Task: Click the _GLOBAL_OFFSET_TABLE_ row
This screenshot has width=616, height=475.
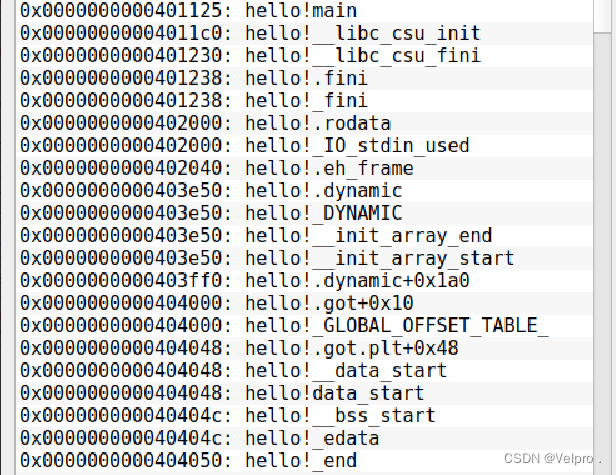Action: pyautogui.click(x=304, y=326)
